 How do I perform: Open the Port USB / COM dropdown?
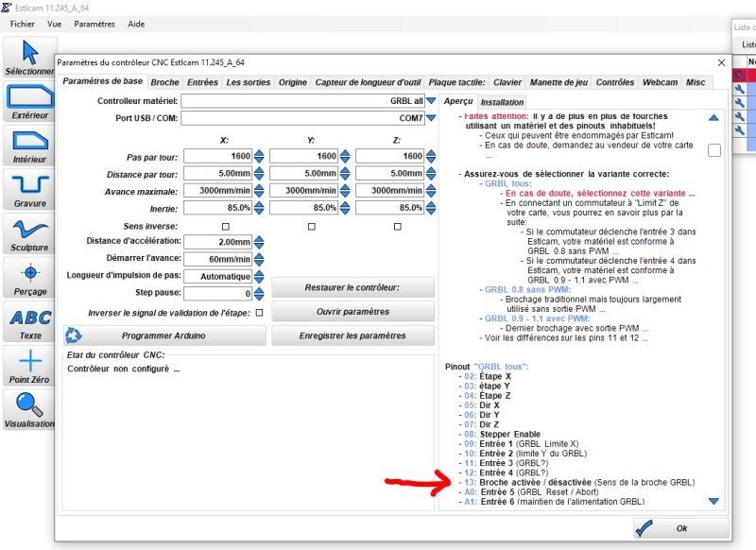431,117
